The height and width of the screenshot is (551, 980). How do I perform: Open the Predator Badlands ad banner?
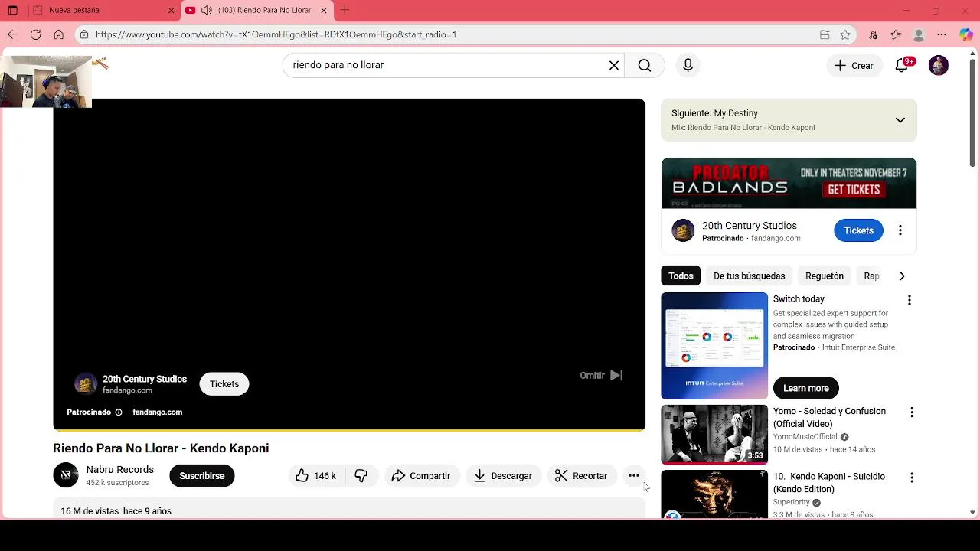(x=789, y=183)
